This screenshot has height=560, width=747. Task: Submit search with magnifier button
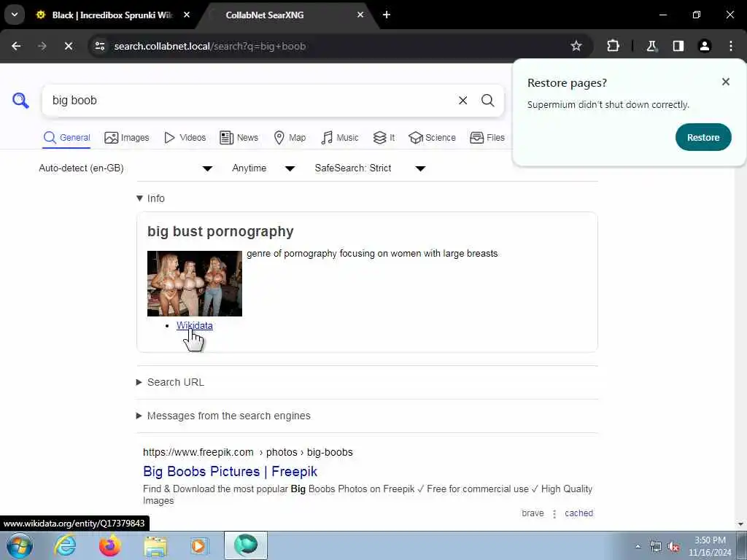487,101
